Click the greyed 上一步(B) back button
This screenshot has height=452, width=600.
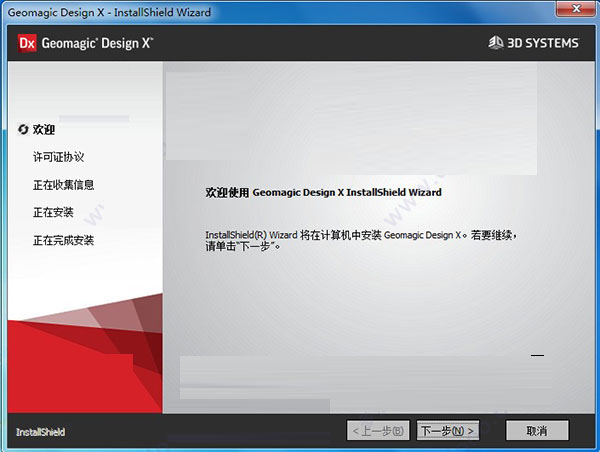[378, 431]
